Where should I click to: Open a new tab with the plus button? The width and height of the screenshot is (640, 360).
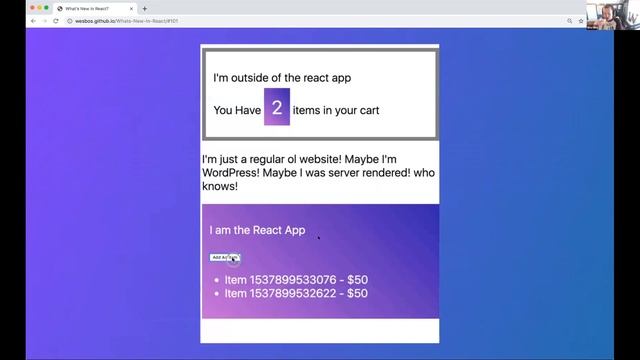(x=144, y=9)
